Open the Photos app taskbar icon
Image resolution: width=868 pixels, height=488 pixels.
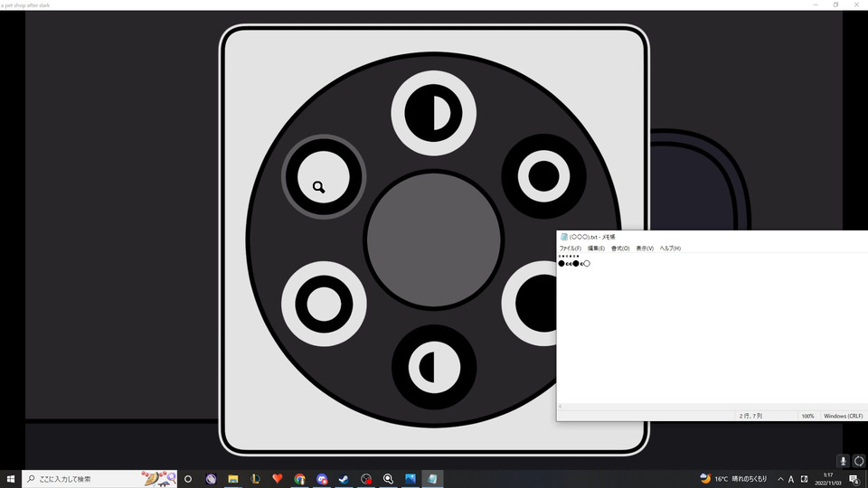point(410,479)
